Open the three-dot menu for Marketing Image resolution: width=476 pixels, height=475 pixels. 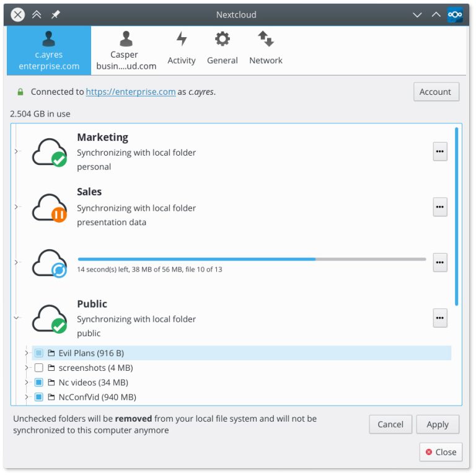(x=439, y=151)
